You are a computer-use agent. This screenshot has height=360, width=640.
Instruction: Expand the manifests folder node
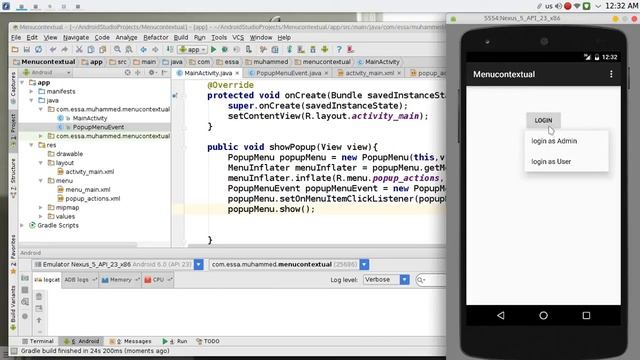pyautogui.click(x=31, y=91)
